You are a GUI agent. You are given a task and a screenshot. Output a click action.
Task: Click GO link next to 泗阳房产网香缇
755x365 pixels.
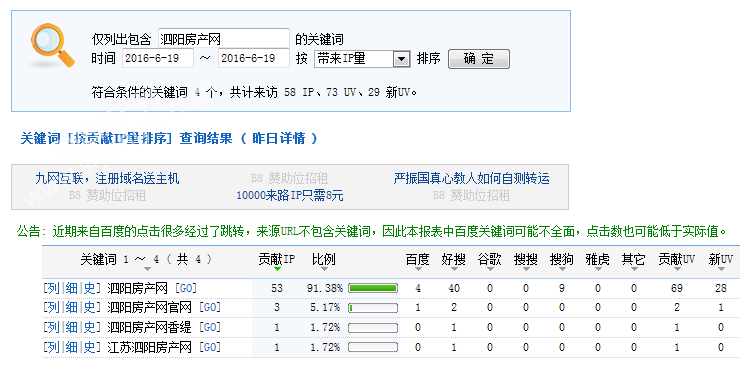tap(210, 327)
